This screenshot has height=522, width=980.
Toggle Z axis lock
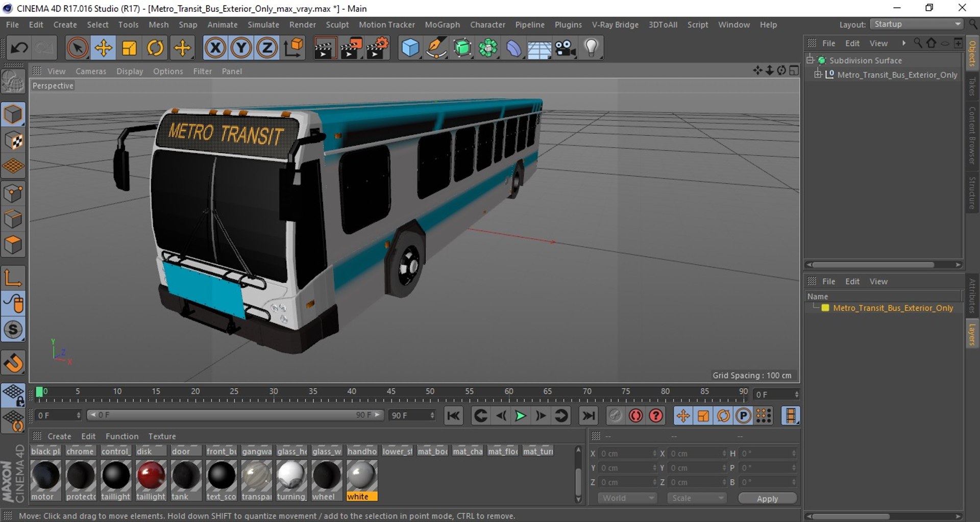266,48
